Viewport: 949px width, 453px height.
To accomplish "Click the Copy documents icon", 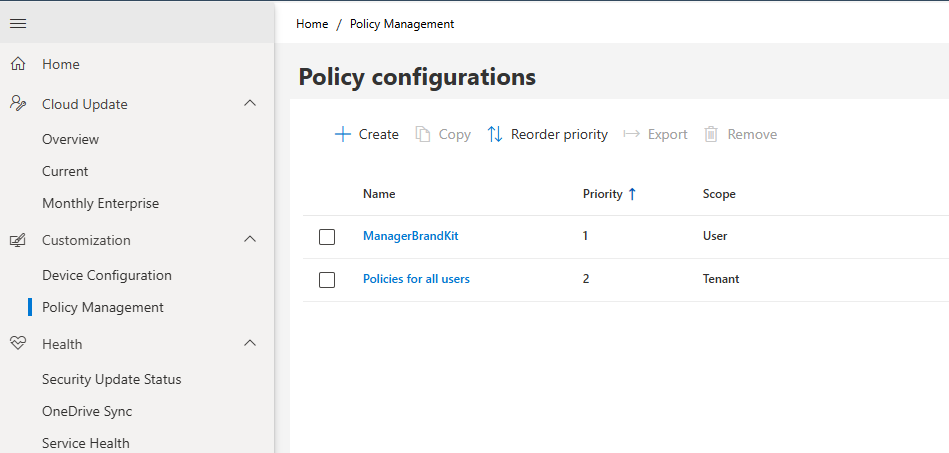I will point(422,134).
